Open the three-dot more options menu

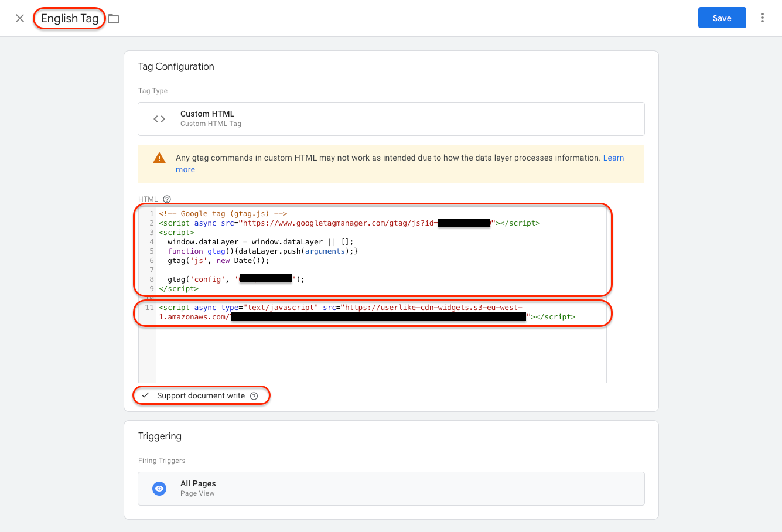click(x=762, y=18)
